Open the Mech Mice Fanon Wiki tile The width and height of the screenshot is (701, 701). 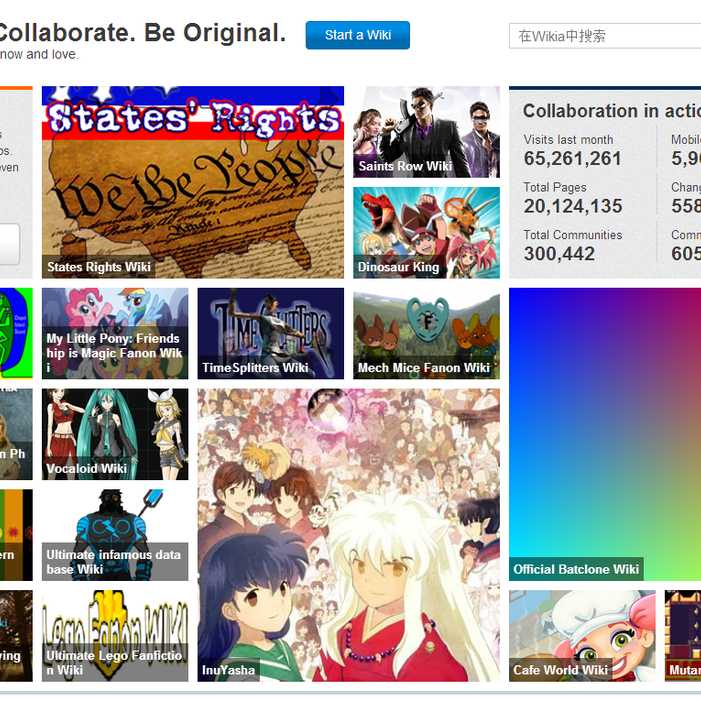[x=427, y=334]
